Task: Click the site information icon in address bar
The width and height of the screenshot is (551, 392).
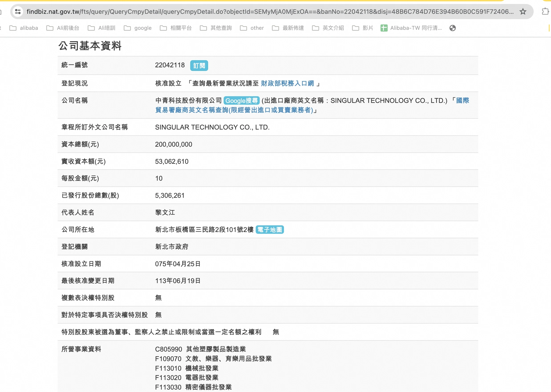Action: pos(18,11)
